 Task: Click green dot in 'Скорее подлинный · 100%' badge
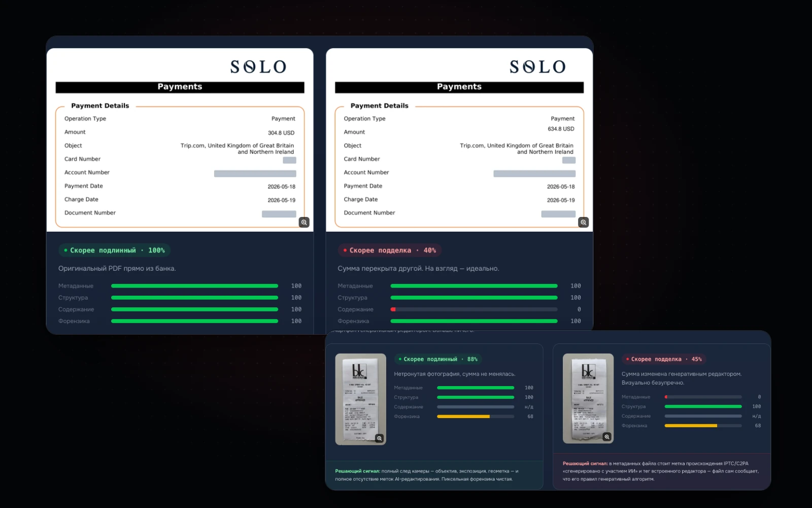pos(65,250)
